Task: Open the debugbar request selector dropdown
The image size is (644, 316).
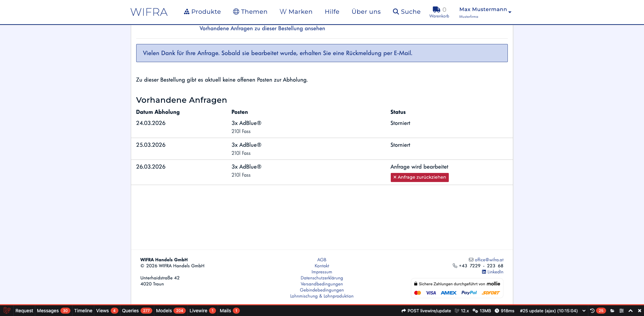Action: point(584,311)
